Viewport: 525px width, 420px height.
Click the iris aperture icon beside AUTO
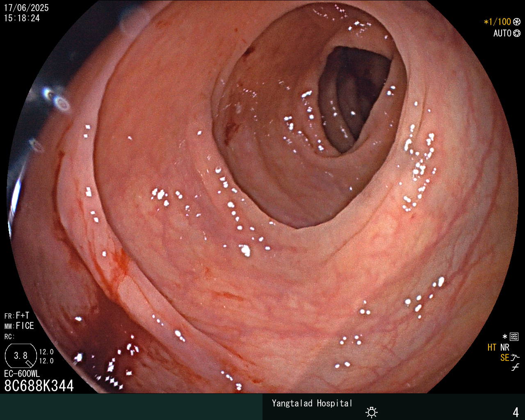[517, 33]
